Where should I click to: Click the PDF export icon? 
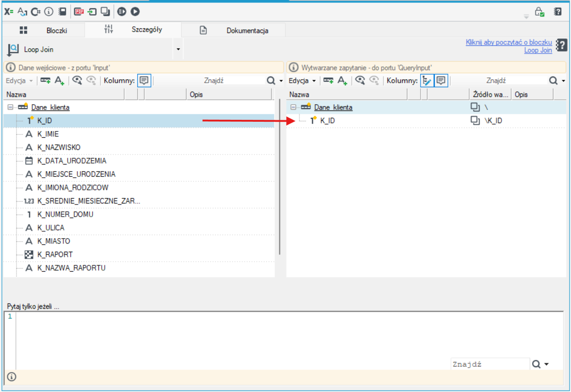point(79,12)
